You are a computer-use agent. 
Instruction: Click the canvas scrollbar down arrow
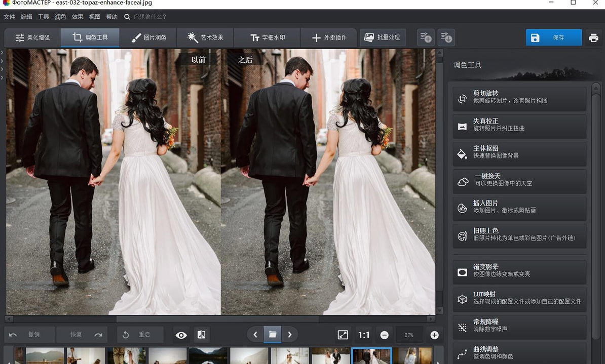(439, 311)
